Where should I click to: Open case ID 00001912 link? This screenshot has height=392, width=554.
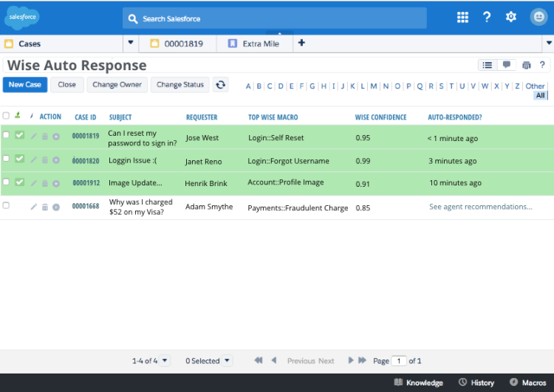[x=86, y=183]
